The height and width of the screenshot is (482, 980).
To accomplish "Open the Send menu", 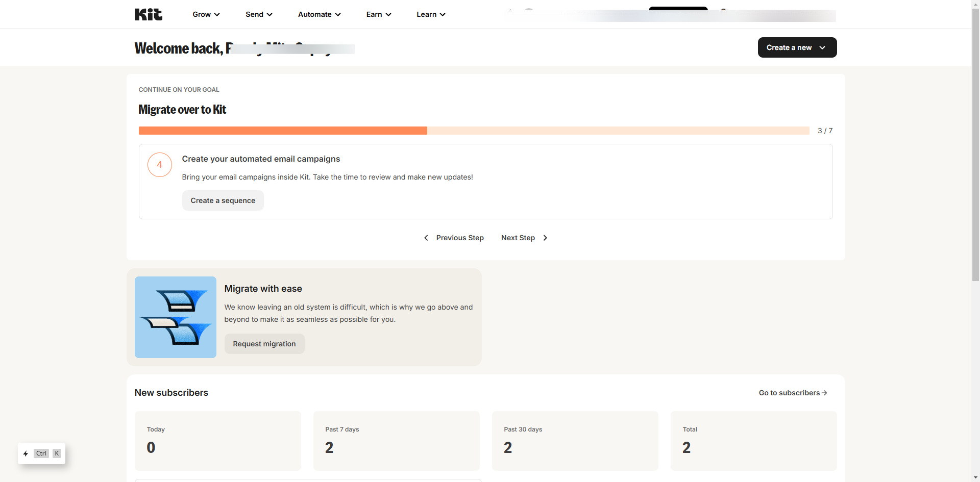I will point(259,14).
